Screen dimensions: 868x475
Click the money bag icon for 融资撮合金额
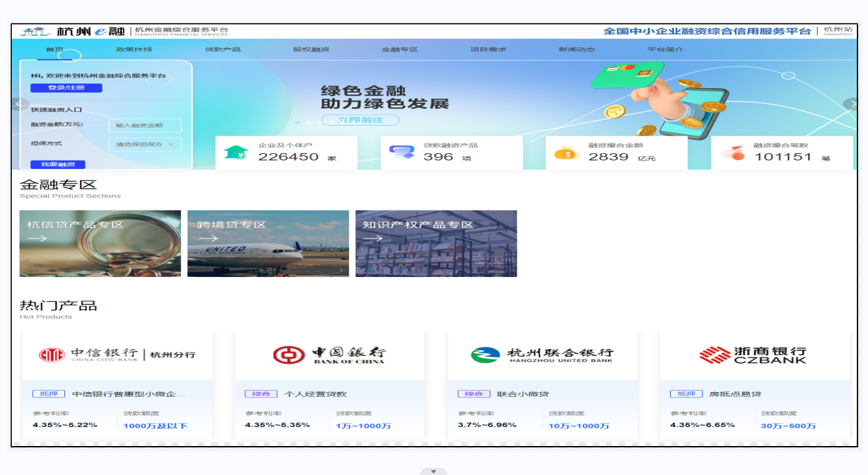click(566, 153)
